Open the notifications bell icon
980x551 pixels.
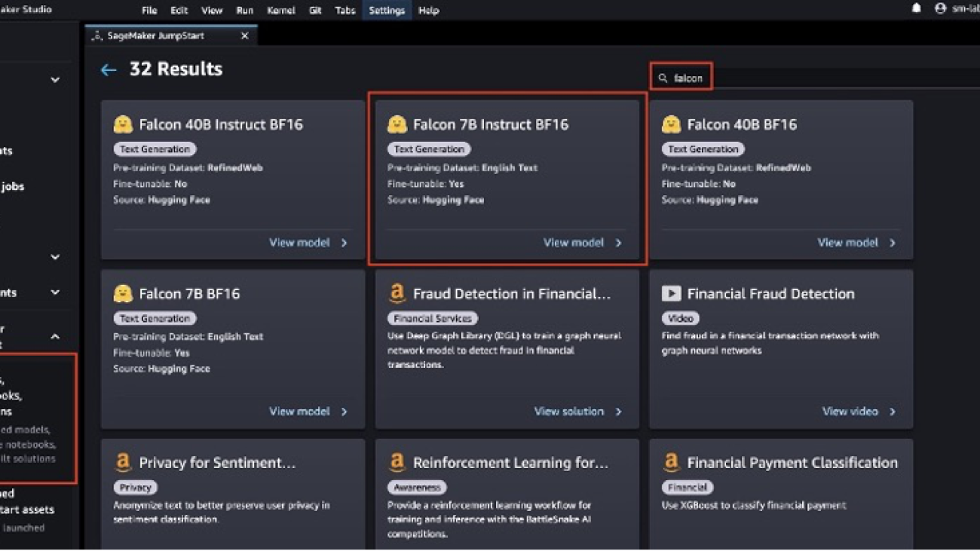(917, 8)
